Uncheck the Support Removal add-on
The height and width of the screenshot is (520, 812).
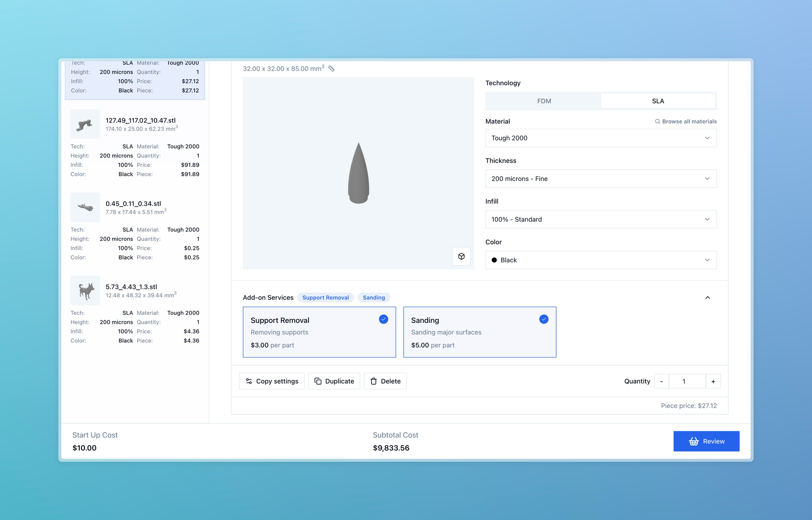(383, 319)
